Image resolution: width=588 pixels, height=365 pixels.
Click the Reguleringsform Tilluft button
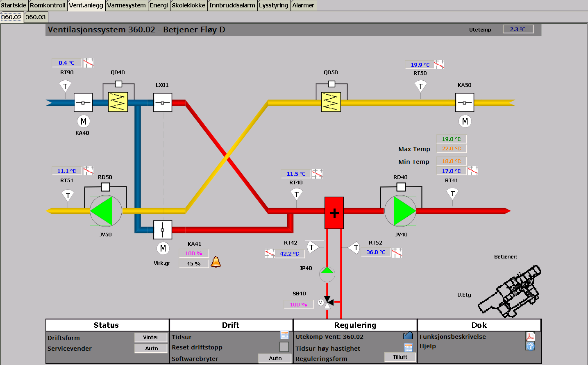click(400, 357)
